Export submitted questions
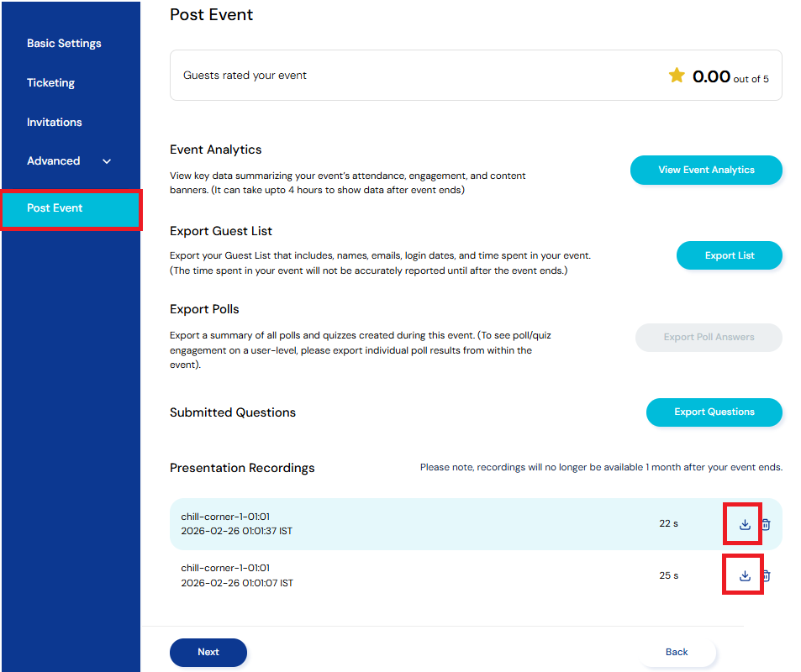The height and width of the screenshot is (672, 801). 714,412
